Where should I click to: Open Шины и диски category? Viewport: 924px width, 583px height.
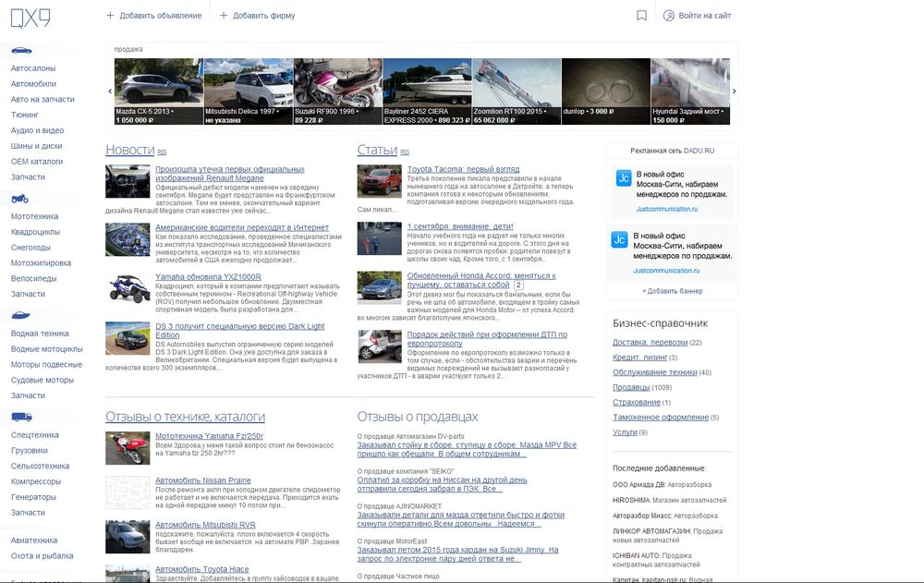coord(37,146)
